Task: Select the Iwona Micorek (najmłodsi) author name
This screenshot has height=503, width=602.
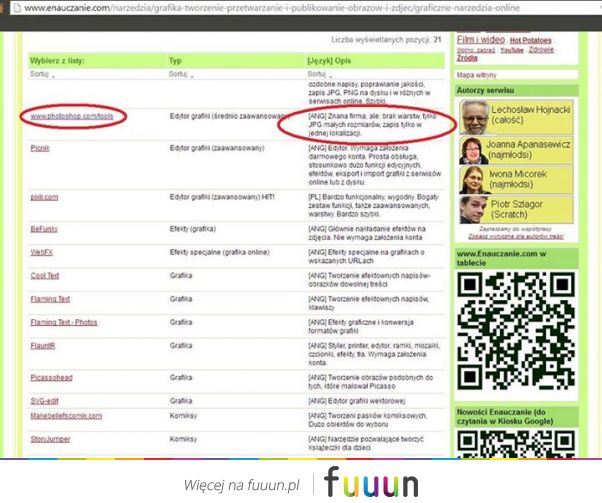Action: pyautogui.click(x=518, y=179)
